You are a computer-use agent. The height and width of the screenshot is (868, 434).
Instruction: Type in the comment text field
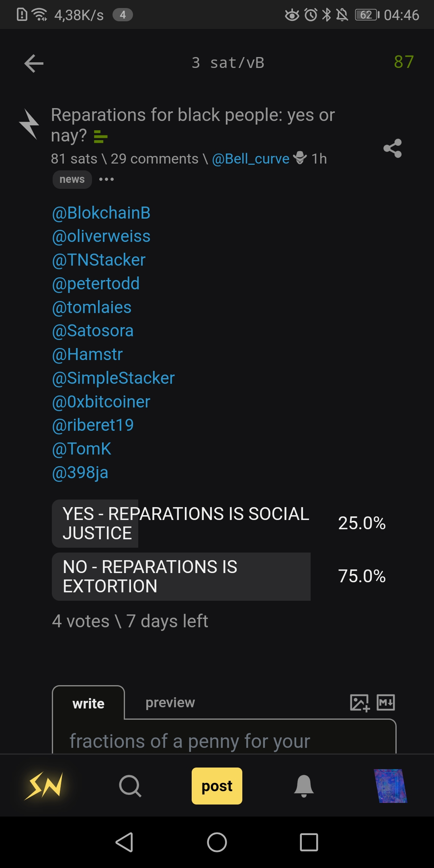[x=224, y=740]
